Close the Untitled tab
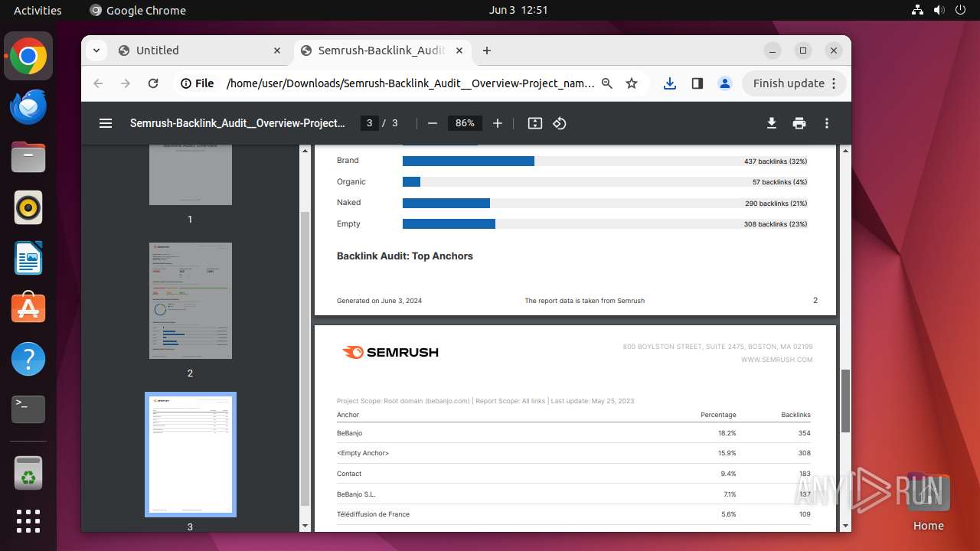The width and height of the screenshot is (980, 551). pyautogui.click(x=277, y=51)
